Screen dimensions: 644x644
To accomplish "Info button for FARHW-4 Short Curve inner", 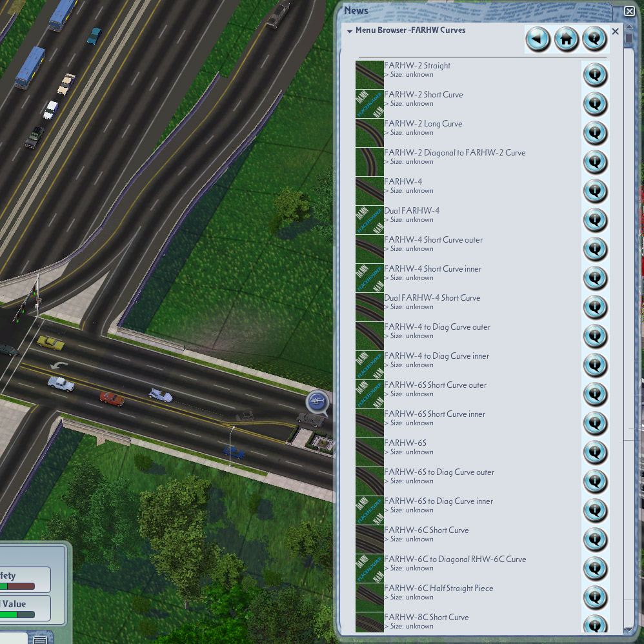I will click(x=595, y=278).
